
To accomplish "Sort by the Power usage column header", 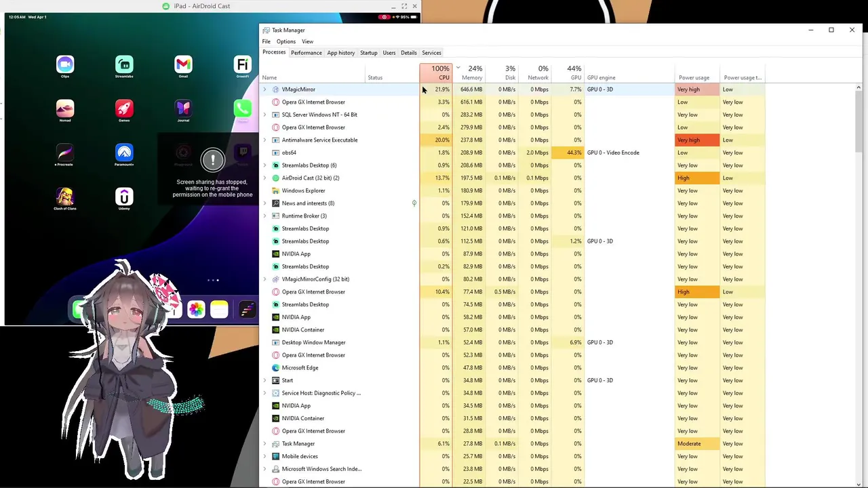I will click(698, 73).
